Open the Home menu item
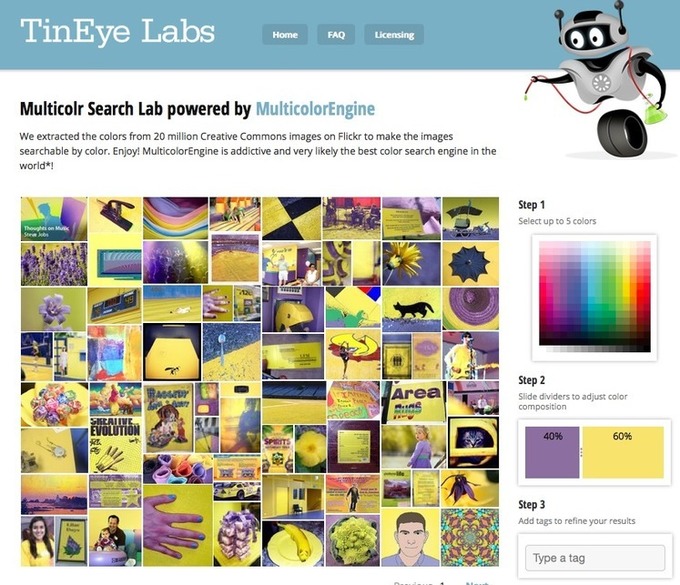Screen dimensions: 680x585 click(x=285, y=35)
